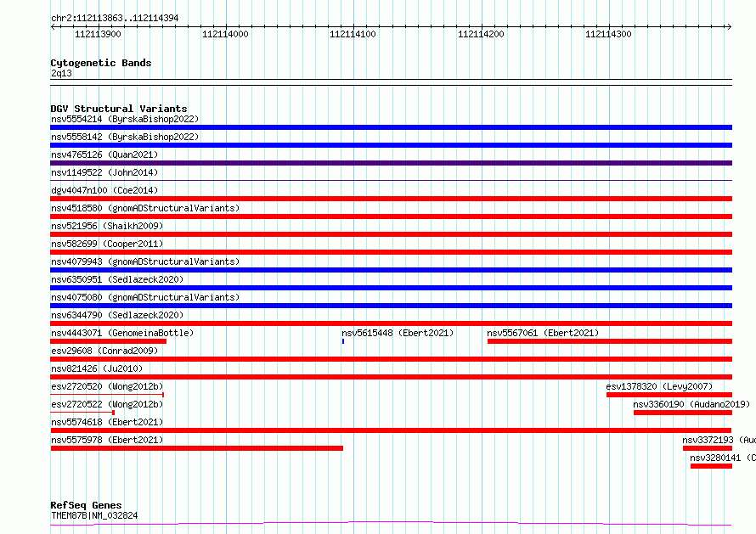Click the blue nsv4075080 variant bar
This screenshot has height=534, width=756.
(x=391, y=306)
